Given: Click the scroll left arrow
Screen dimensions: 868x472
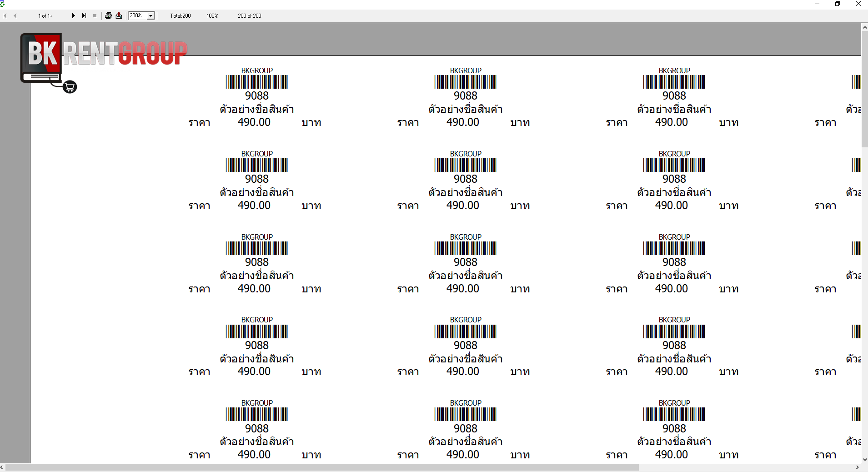Looking at the screenshot, I should [x=2, y=467].
